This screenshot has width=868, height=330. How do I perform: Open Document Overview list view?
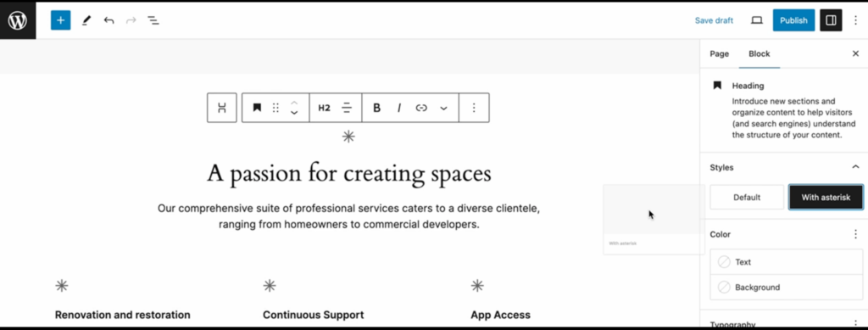pyautogui.click(x=153, y=20)
